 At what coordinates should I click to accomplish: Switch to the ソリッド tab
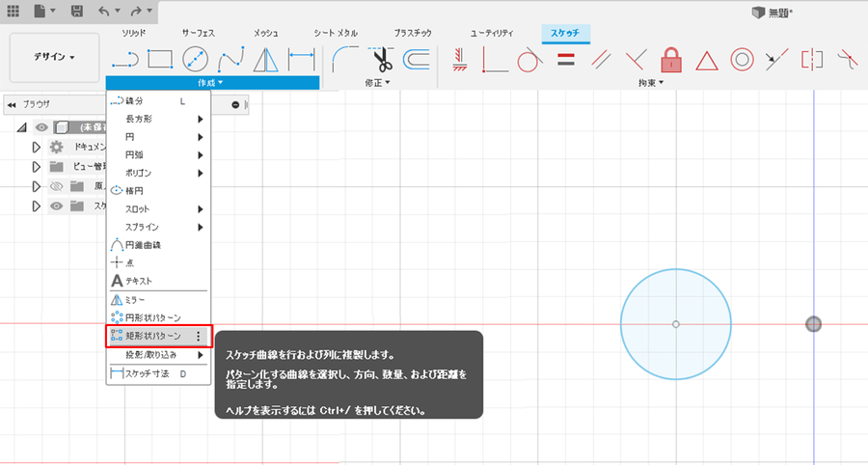[x=134, y=33]
